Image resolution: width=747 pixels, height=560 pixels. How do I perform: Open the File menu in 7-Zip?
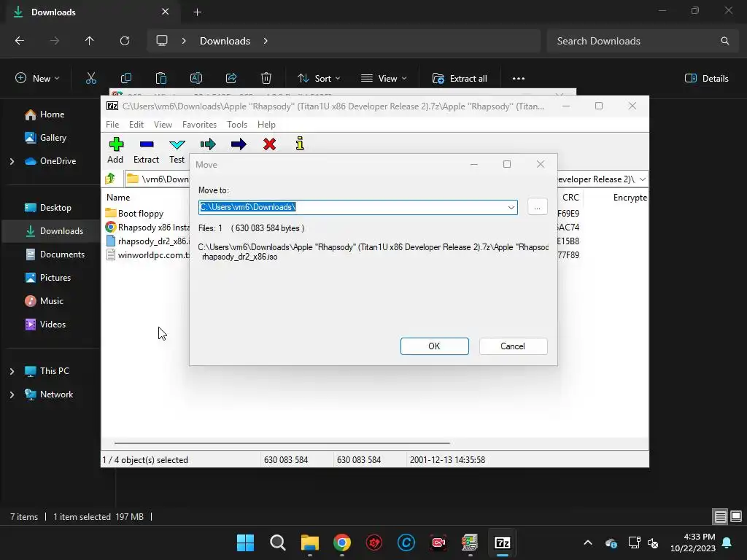pos(112,124)
